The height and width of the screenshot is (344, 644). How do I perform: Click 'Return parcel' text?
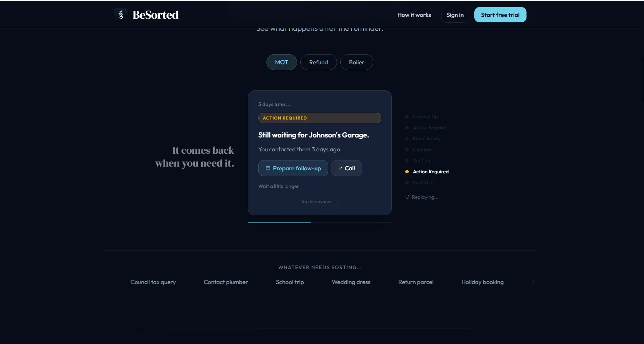[x=416, y=282]
